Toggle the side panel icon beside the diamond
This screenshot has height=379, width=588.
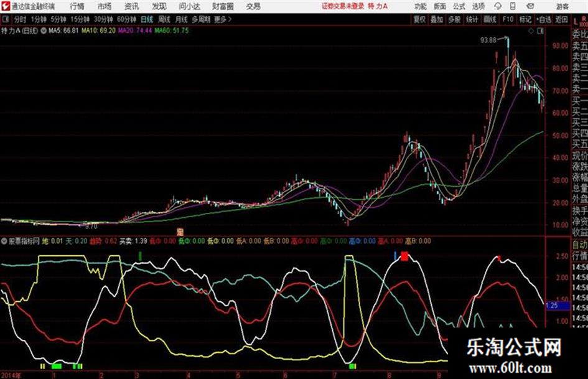point(540,31)
